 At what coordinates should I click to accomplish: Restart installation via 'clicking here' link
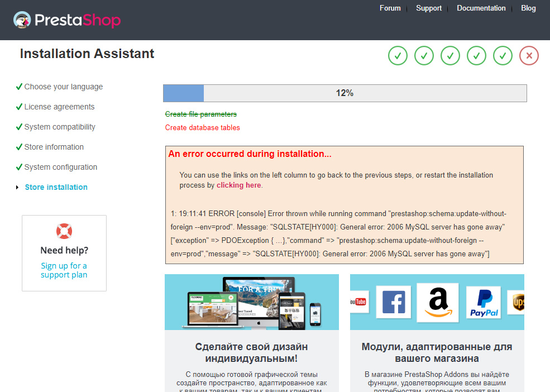click(x=238, y=185)
